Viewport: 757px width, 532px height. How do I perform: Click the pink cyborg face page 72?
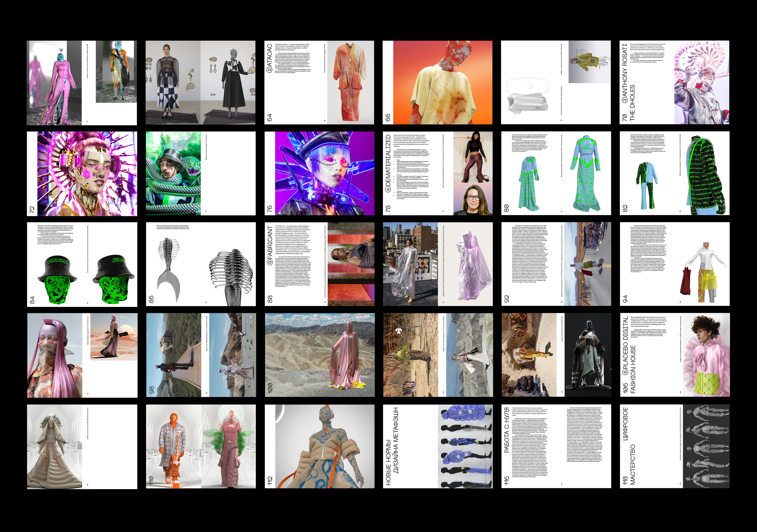pyautogui.click(x=82, y=174)
